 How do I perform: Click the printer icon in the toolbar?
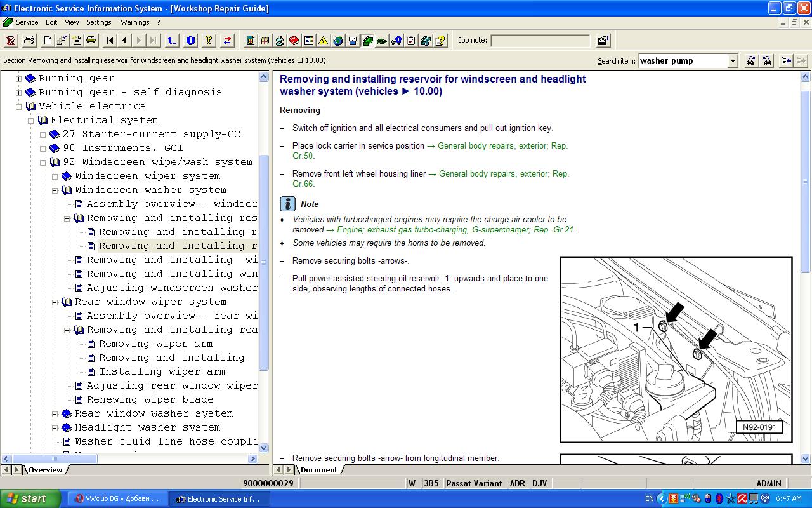29,41
